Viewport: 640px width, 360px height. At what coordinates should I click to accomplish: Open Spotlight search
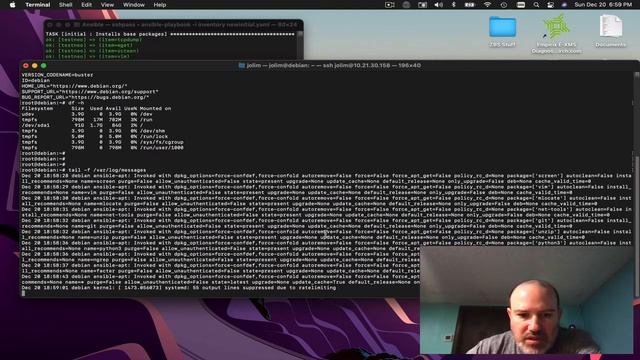(x=536, y=5)
